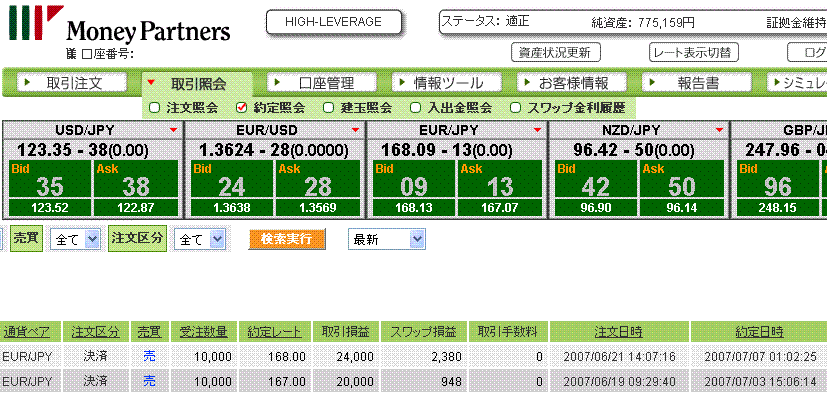Click the HIGH-LEVERAGE button

[x=333, y=22]
